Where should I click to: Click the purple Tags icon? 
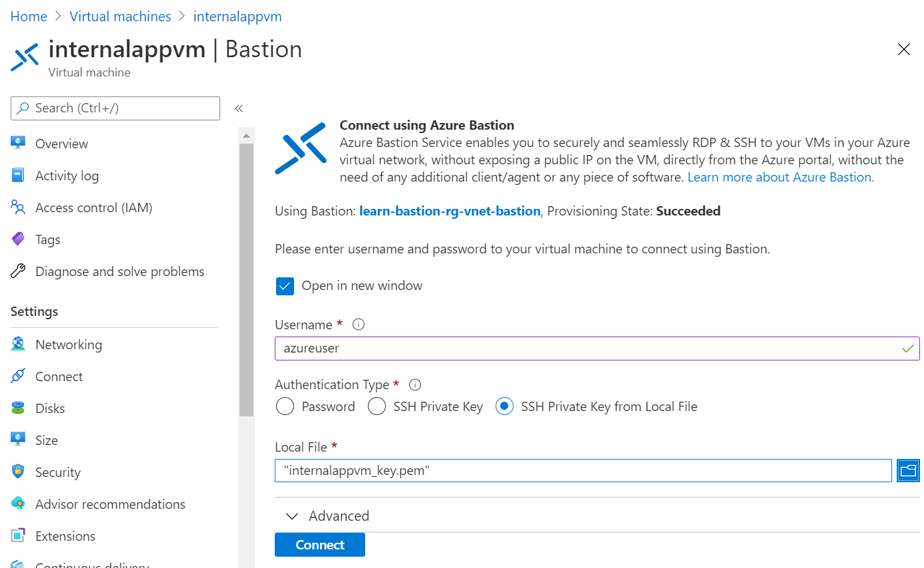coord(18,239)
